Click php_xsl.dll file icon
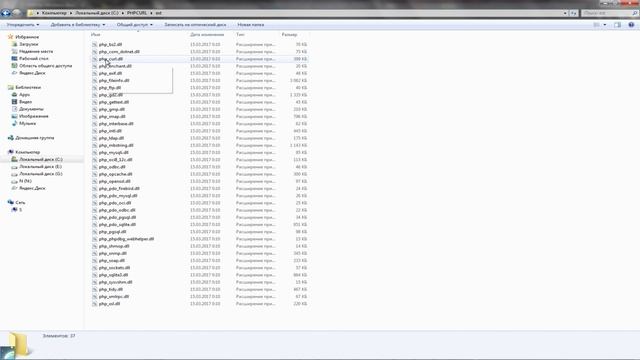Viewport: 640px width, 360px height. click(95, 304)
